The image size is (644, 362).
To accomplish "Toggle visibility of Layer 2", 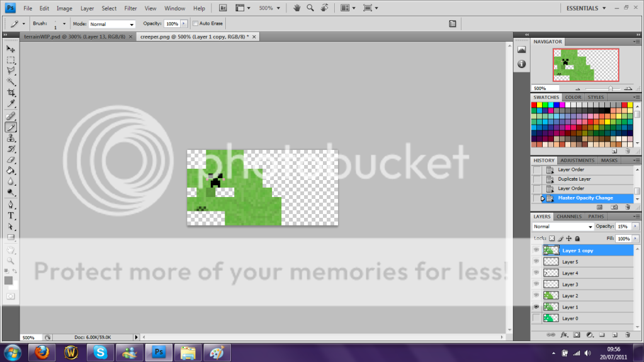I will coord(536,295).
